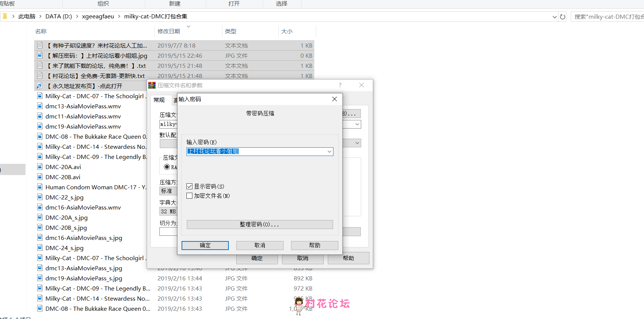The image size is (644, 319).
Task: Click the WinRAR icon in 压缩文件名和参数 title bar
Action: (x=152, y=85)
